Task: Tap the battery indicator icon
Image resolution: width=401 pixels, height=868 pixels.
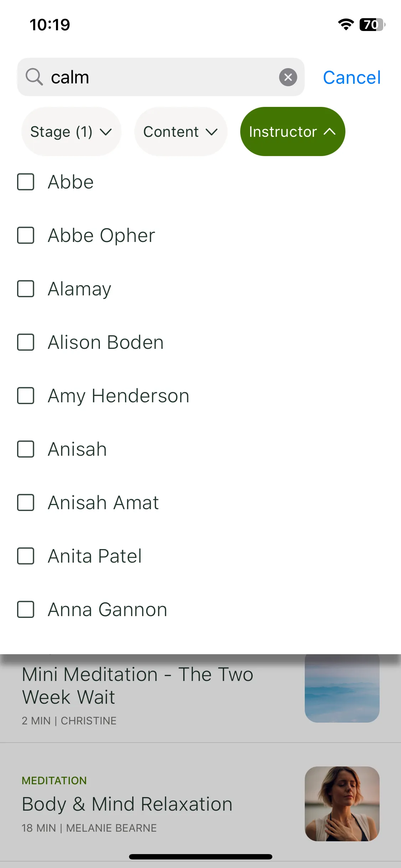Action: pos(372,25)
